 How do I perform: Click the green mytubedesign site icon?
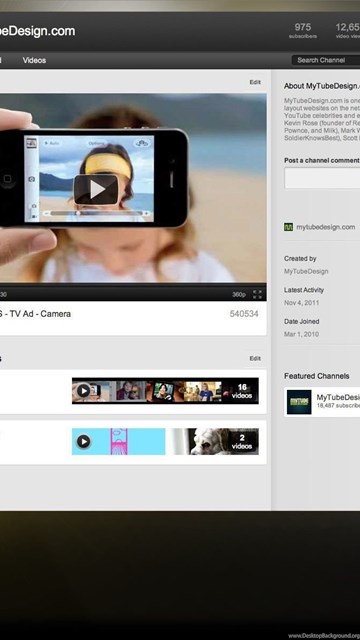pos(288,227)
